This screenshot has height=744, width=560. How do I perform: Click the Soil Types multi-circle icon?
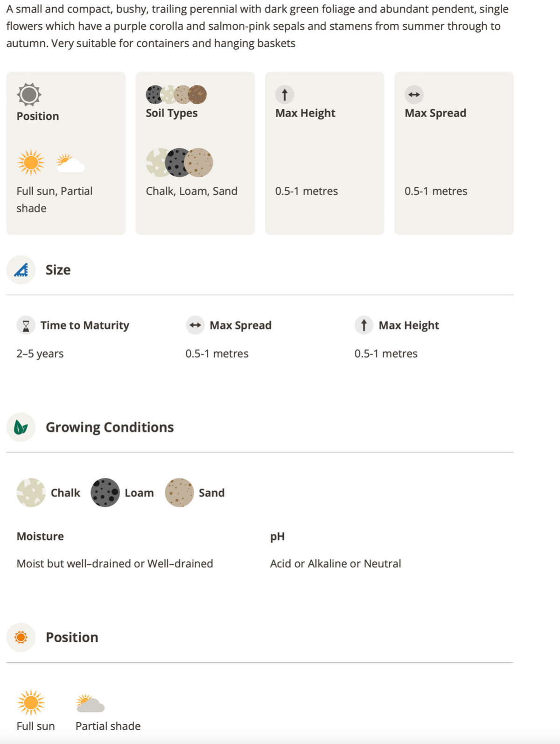pos(176,94)
